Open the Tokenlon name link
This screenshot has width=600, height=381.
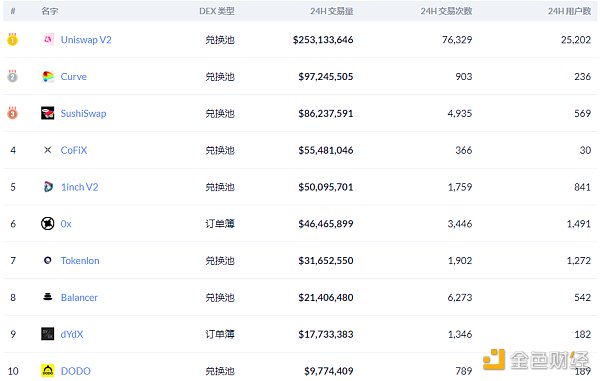pyautogui.click(x=80, y=261)
